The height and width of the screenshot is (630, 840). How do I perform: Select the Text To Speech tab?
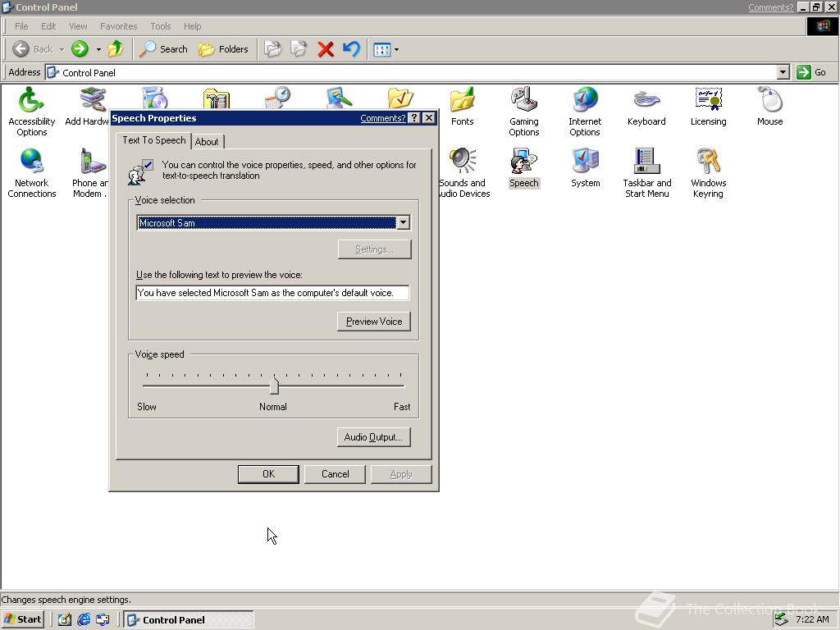coord(153,140)
